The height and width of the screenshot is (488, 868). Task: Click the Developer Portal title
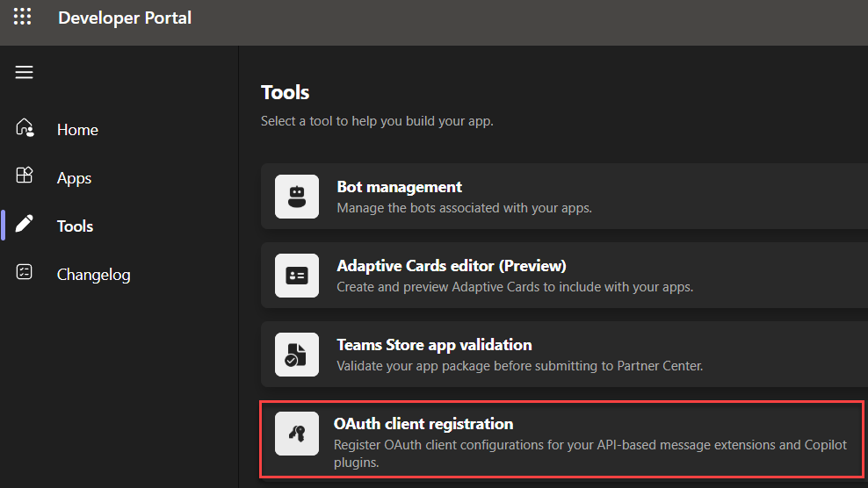click(x=125, y=18)
